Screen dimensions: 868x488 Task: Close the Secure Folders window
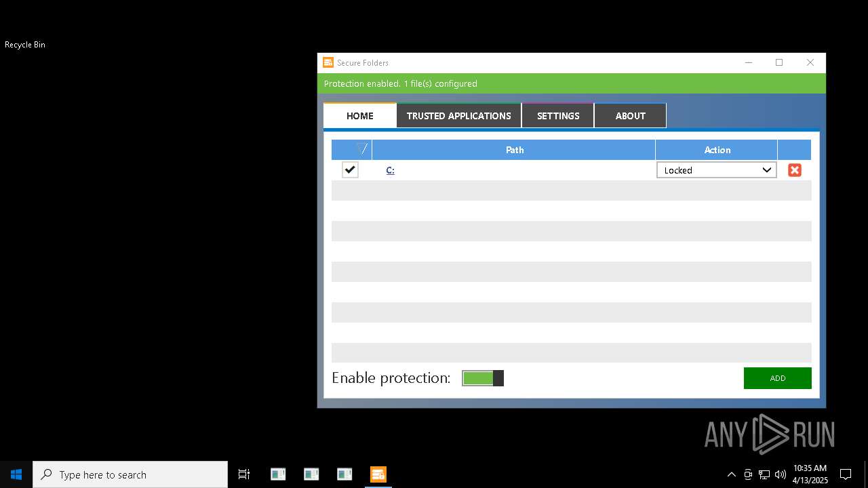810,62
